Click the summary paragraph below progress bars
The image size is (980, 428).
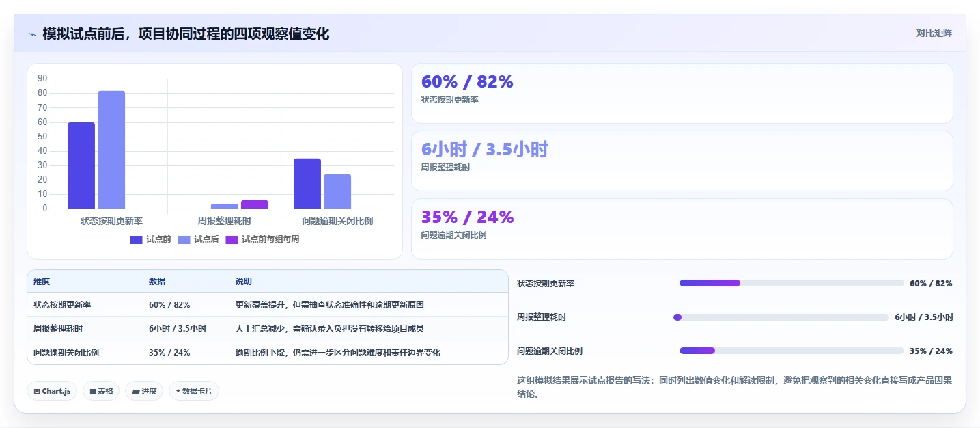(735, 387)
